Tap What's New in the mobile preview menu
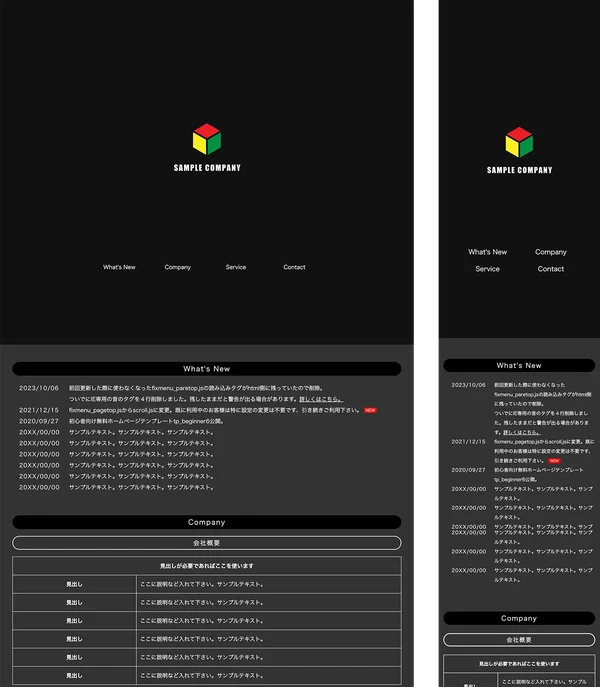600x687 pixels. coord(488,252)
